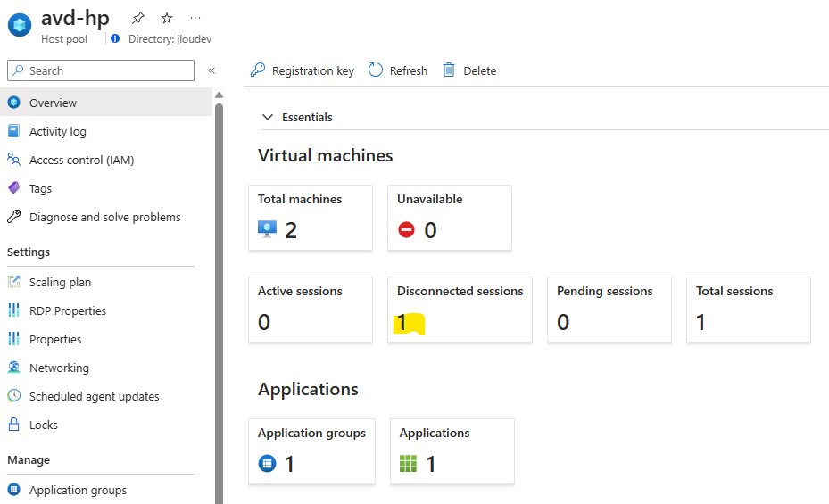This screenshot has height=504, width=829.
Task: Click the Refresh circular arrow icon
Action: [376, 70]
